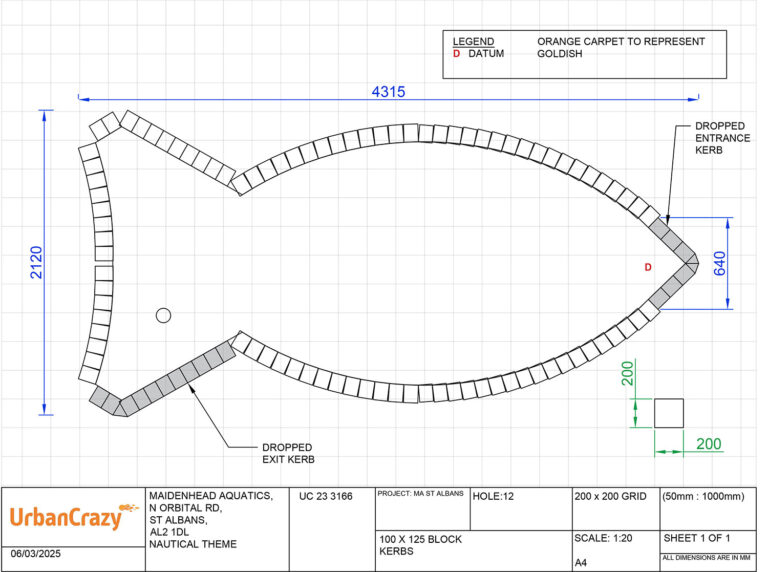Screen dimensions: 768x572
Task: Click the UC 23 3166 reference number
Action: (326, 496)
